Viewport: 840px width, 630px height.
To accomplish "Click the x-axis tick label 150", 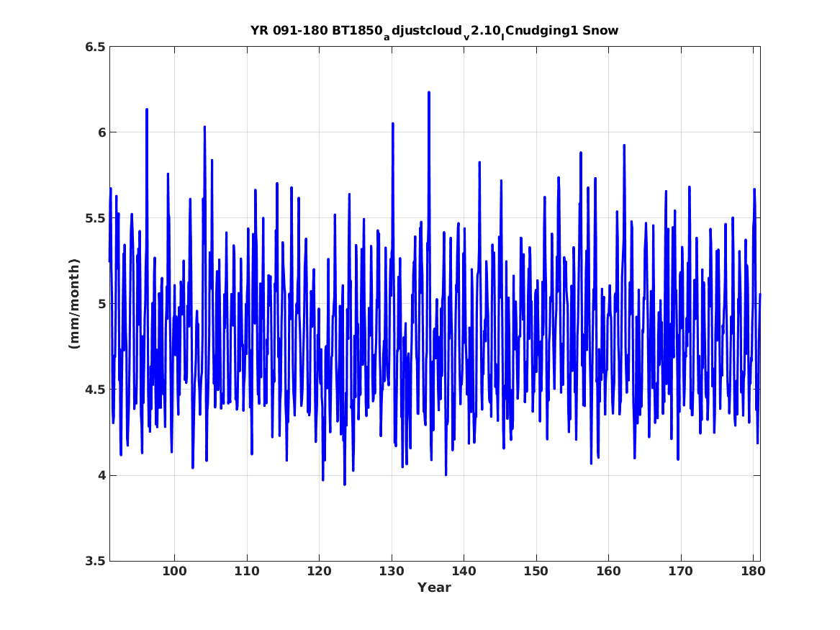I will pos(536,572).
